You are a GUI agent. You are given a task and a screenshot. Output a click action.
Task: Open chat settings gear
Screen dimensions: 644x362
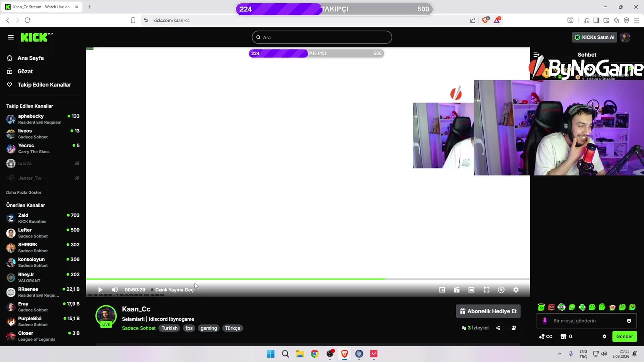pyautogui.click(x=604, y=337)
